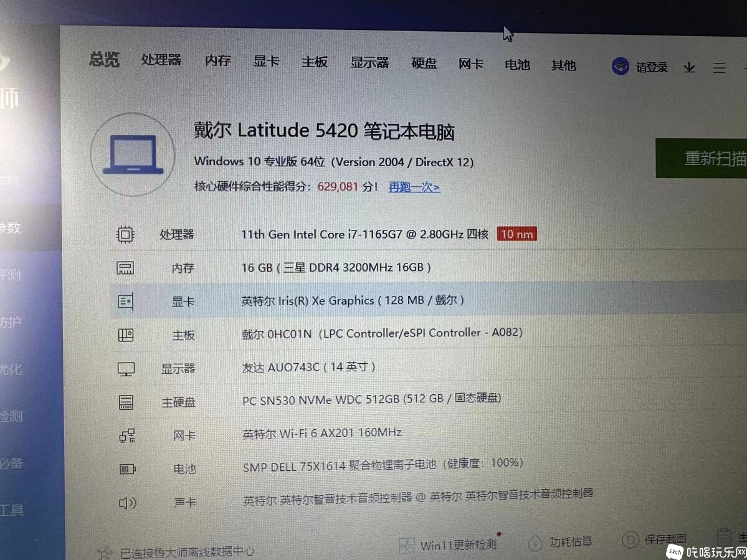Viewport: 747px width, 560px height.
Task: Click the monitor display icon
Action: pos(126,369)
